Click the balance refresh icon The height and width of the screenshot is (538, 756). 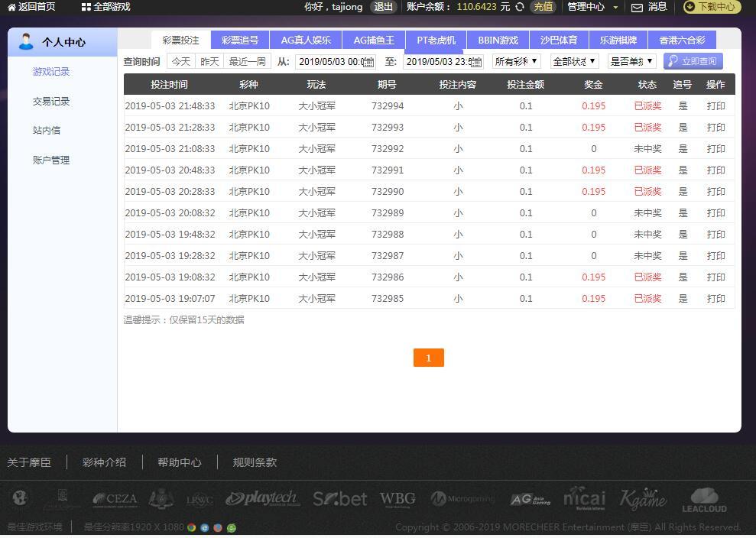click(x=520, y=7)
